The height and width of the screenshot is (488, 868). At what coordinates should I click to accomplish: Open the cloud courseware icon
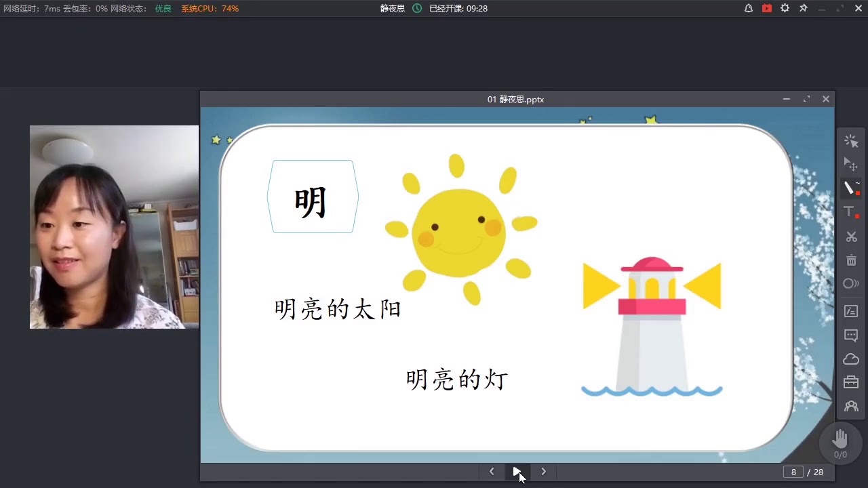click(x=851, y=359)
